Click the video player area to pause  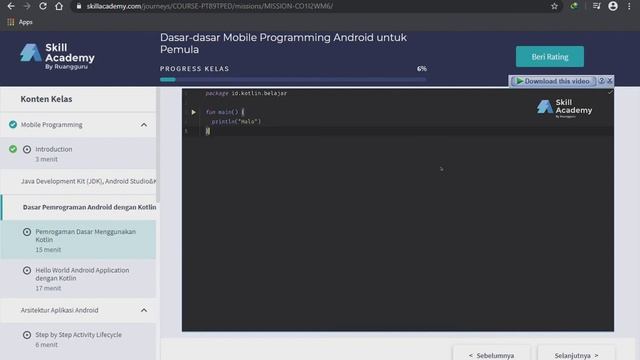coord(398,209)
